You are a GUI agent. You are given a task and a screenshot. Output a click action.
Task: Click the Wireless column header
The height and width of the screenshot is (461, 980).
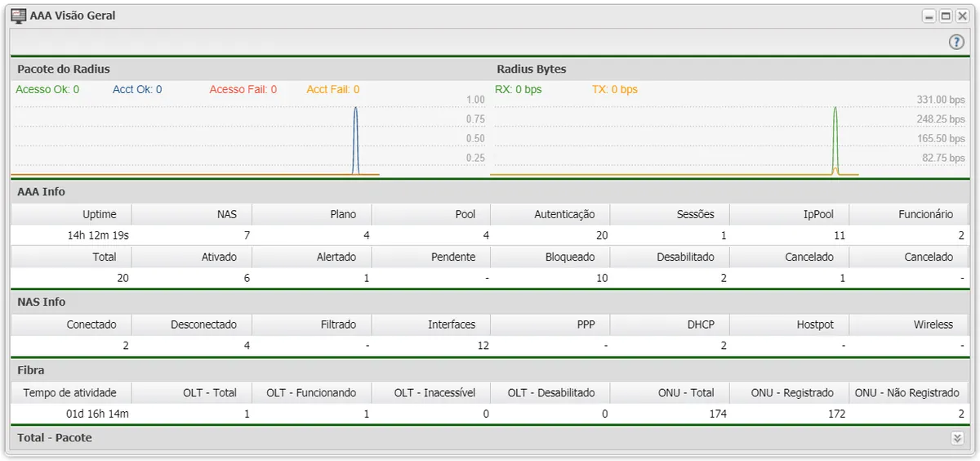coord(909,324)
